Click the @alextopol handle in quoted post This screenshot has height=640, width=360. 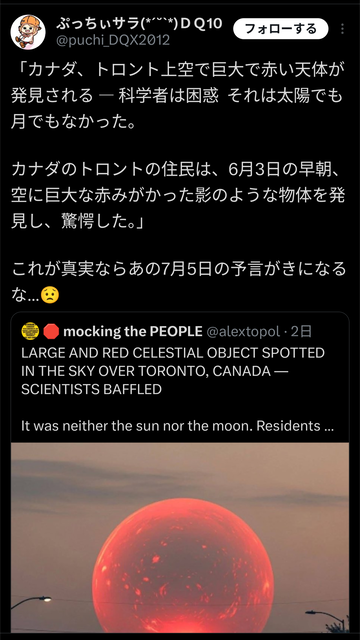tap(243, 332)
